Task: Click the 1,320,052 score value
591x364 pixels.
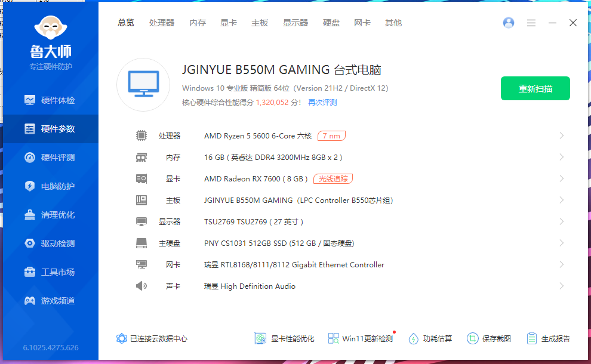Action: (x=272, y=103)
